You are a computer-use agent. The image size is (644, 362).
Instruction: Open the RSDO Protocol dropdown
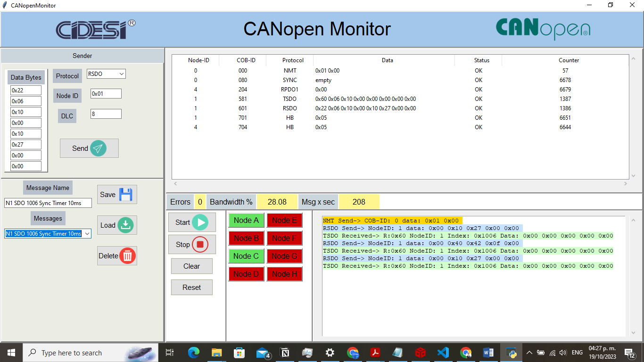pos(121,74)
